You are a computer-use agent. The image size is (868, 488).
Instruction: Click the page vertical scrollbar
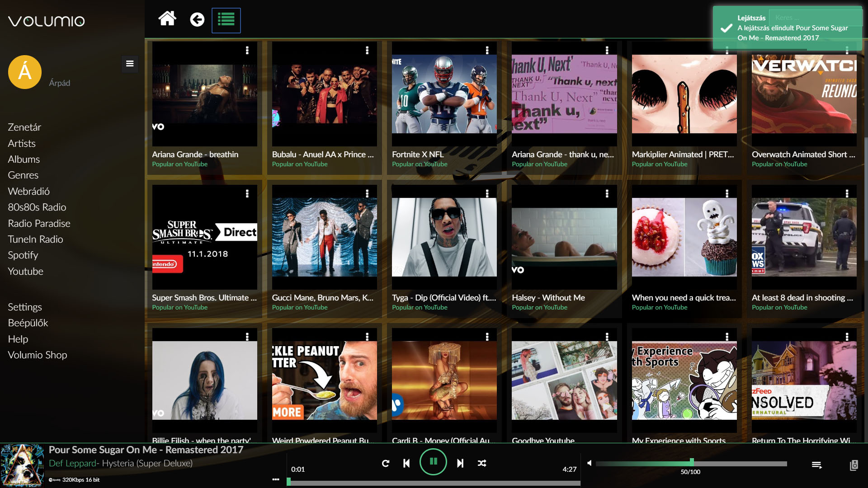pyautogui.click(x=866, y=199)
